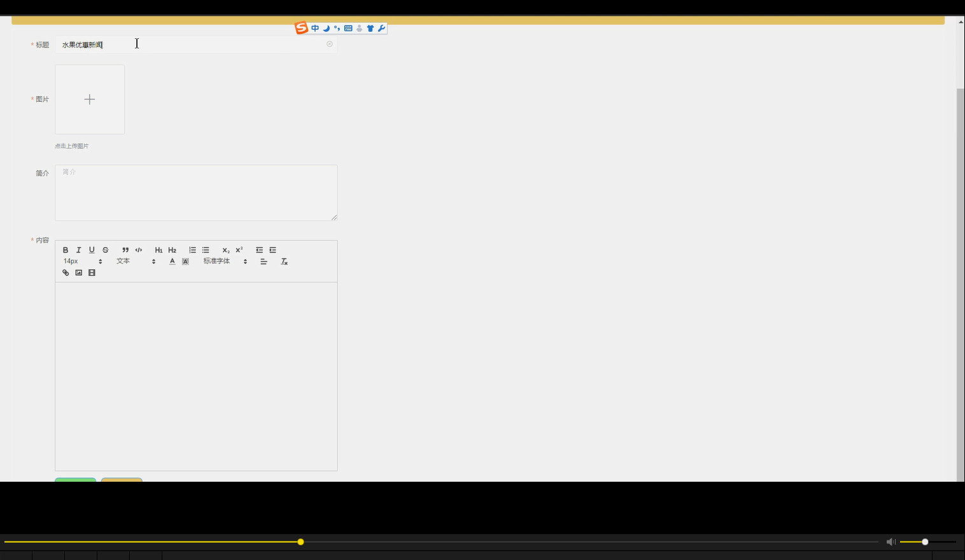Open the Sogou toolbox wrench icon

(381, 28)
